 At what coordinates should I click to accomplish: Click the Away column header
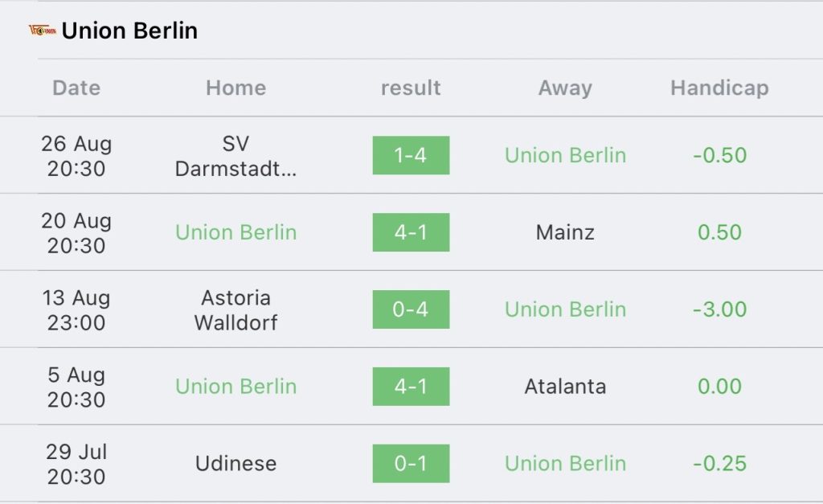(565, 88)
